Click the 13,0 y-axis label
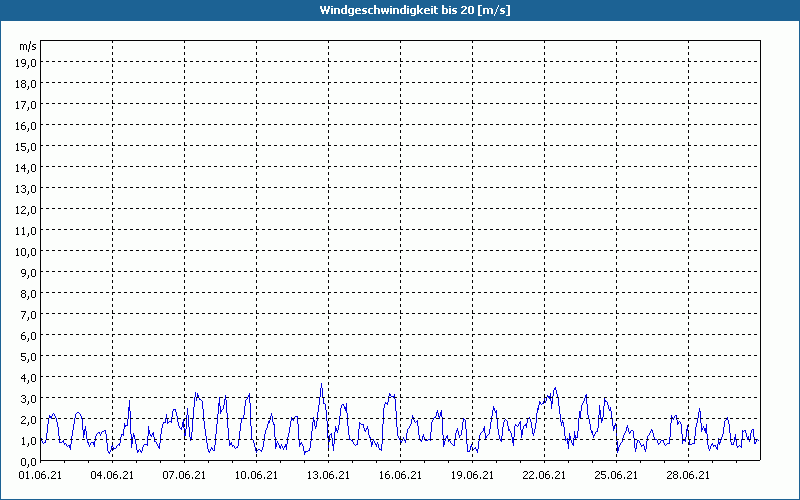Image resolution: width=800 pixels, height=500 pixels. point(28,189)
